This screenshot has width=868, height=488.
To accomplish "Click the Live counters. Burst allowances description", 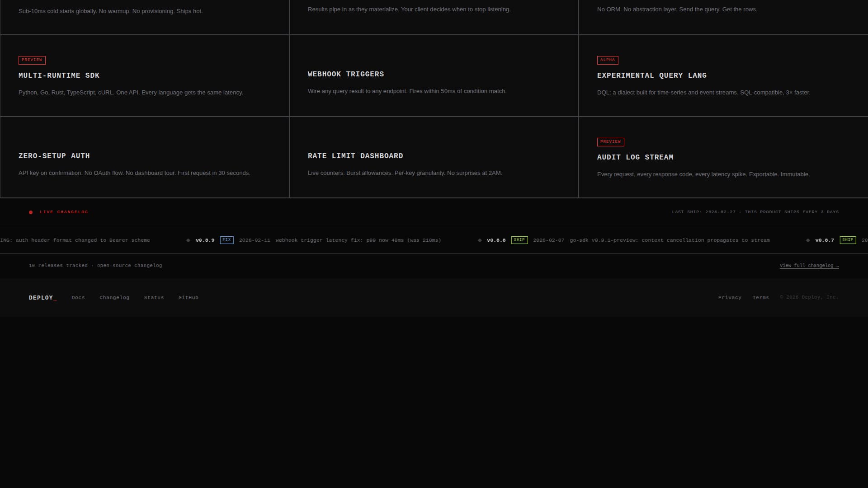I will pos(405,173).
